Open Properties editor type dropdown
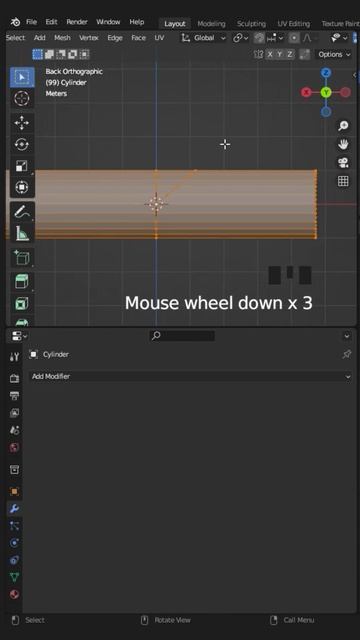The image size is (360, 640). pos(19,336)
